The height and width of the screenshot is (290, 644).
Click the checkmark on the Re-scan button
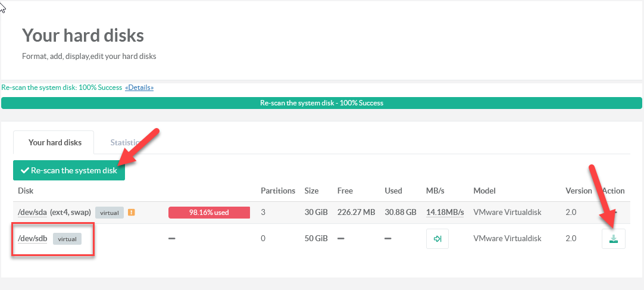[24, 170]
